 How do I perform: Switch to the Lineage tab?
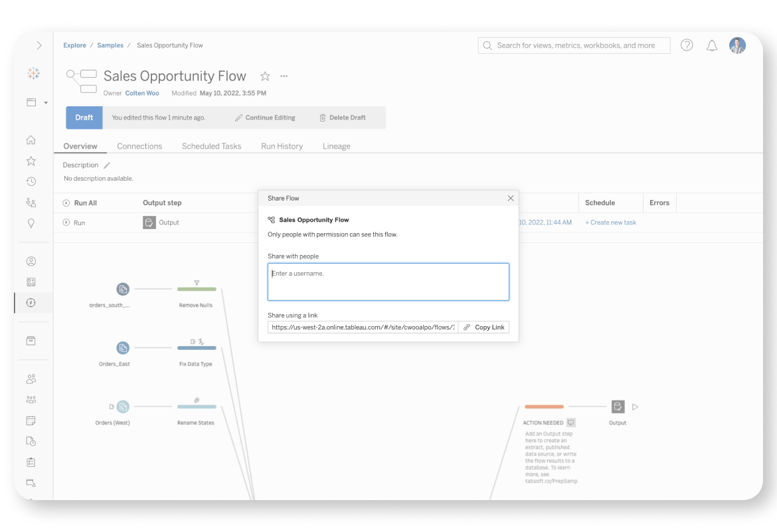tap(337, 146)
